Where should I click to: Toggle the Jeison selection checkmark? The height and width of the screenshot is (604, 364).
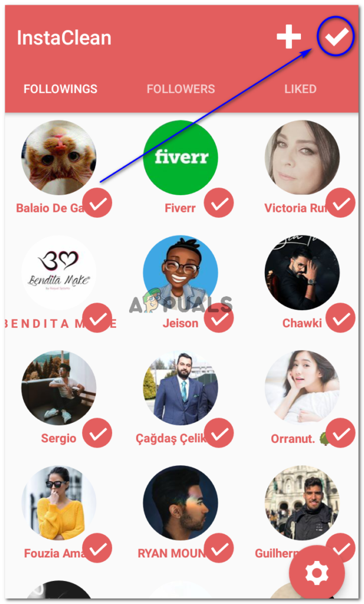[219, 318]
